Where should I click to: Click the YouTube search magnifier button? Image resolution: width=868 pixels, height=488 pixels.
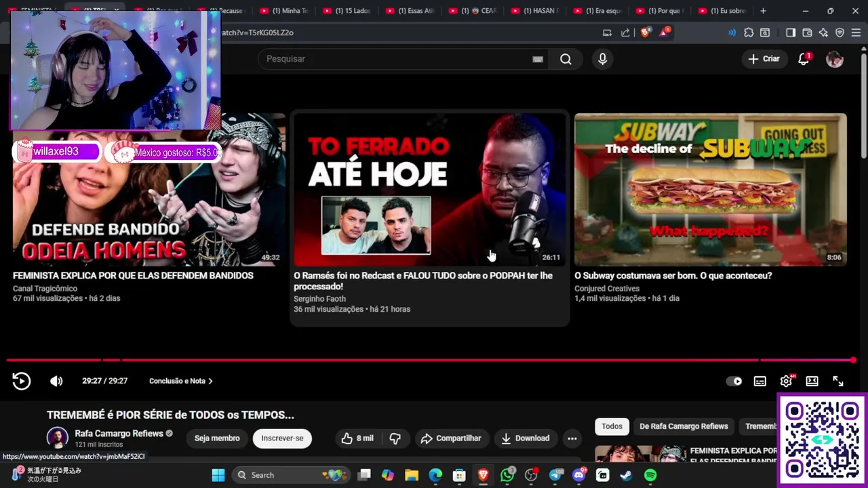tap(566, 59)
